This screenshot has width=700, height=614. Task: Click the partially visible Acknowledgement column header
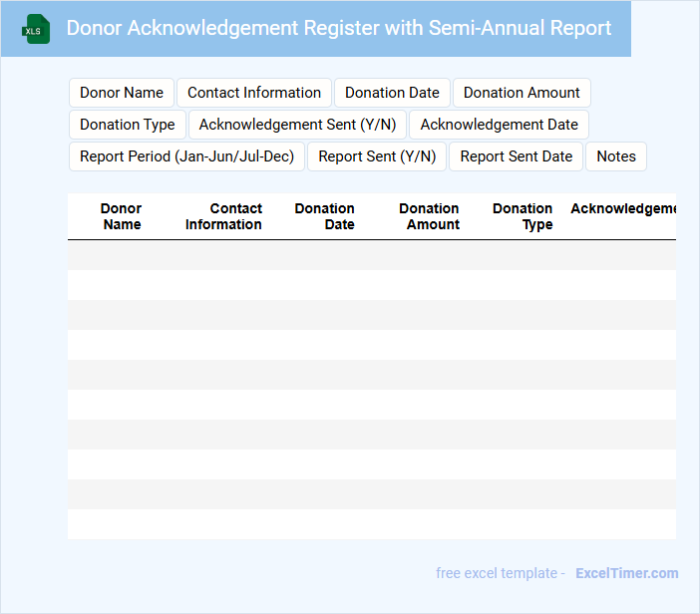pos(623,209)
